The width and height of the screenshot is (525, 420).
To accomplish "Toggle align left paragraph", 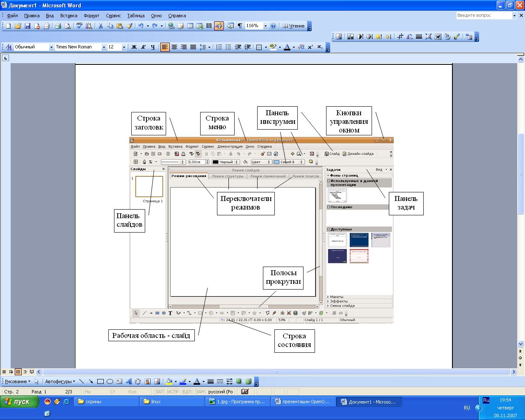I will 164,47.
